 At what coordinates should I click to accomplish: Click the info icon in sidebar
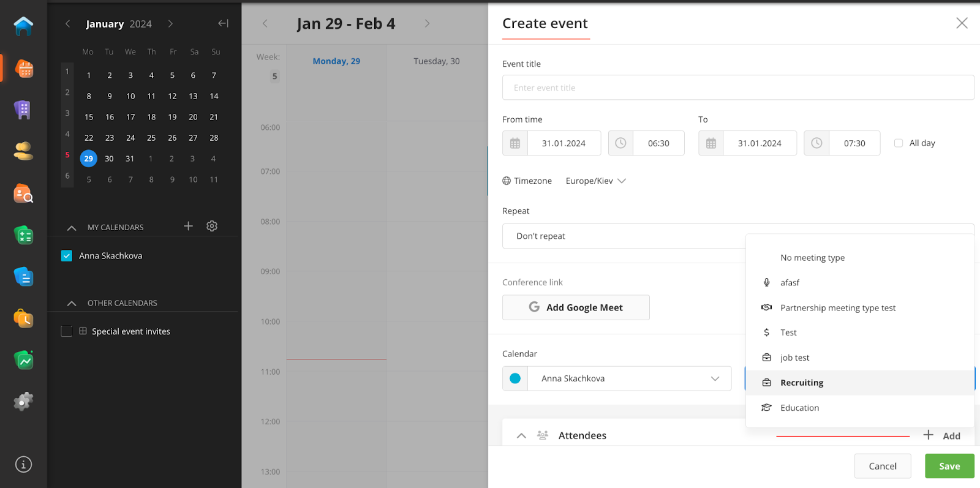pyautogui.click(x=23, y=465)
